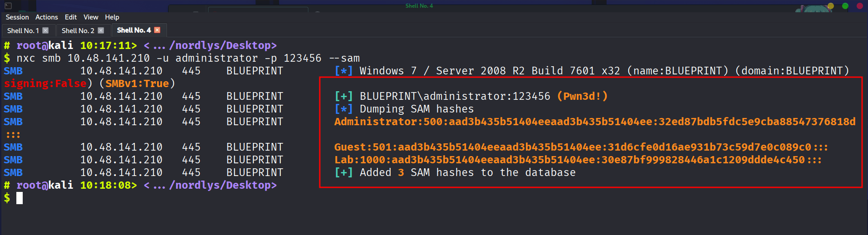Click 'Dumping SAM hashes' message
868x235 pixels.
[417, 109]
